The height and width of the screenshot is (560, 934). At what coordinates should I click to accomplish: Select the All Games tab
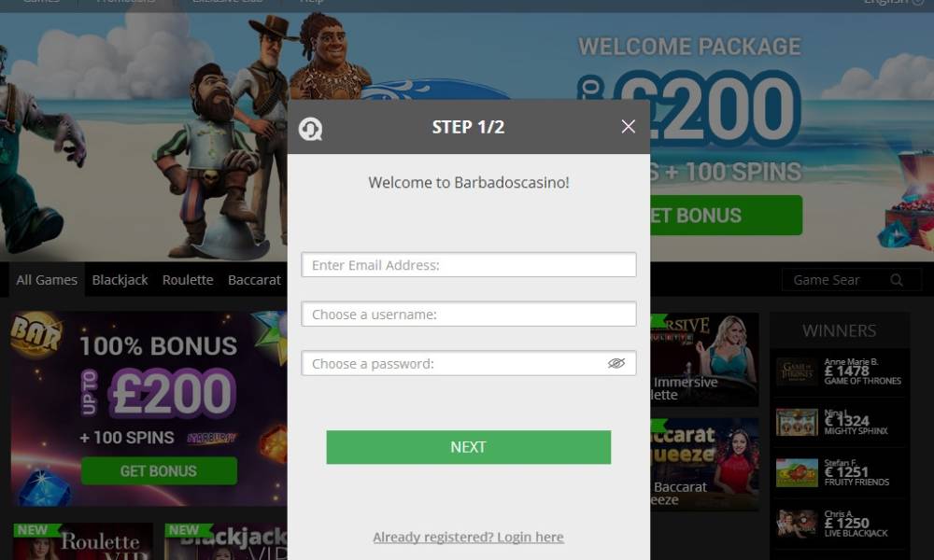pos(47,280)
